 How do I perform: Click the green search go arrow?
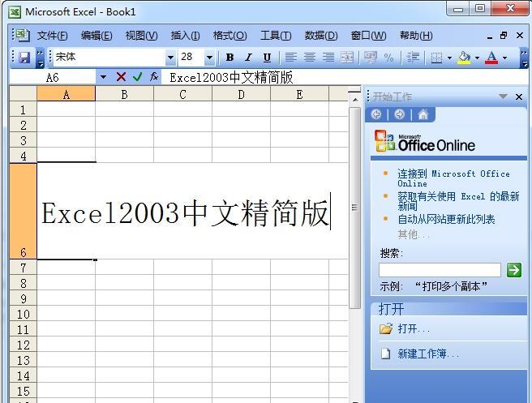tap(514, 270)
